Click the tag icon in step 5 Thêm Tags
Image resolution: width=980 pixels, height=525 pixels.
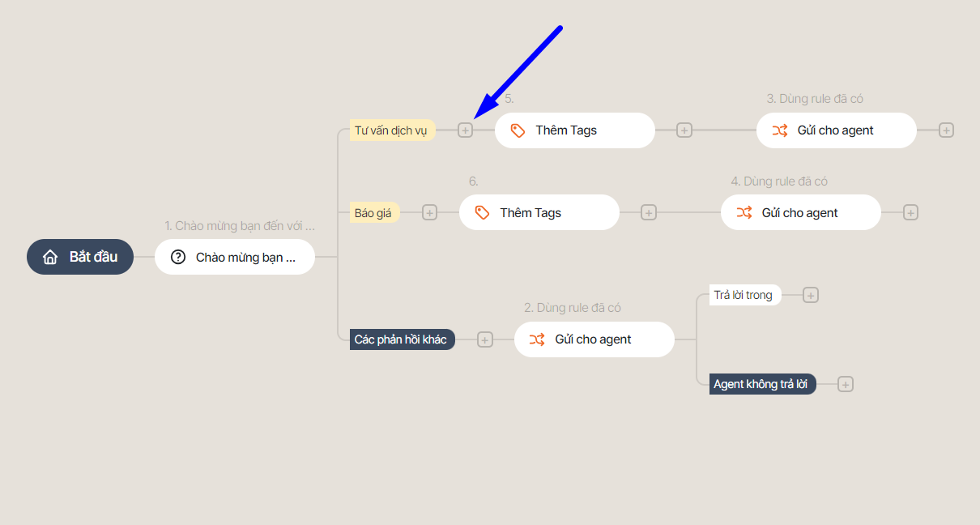coord(518,130)
